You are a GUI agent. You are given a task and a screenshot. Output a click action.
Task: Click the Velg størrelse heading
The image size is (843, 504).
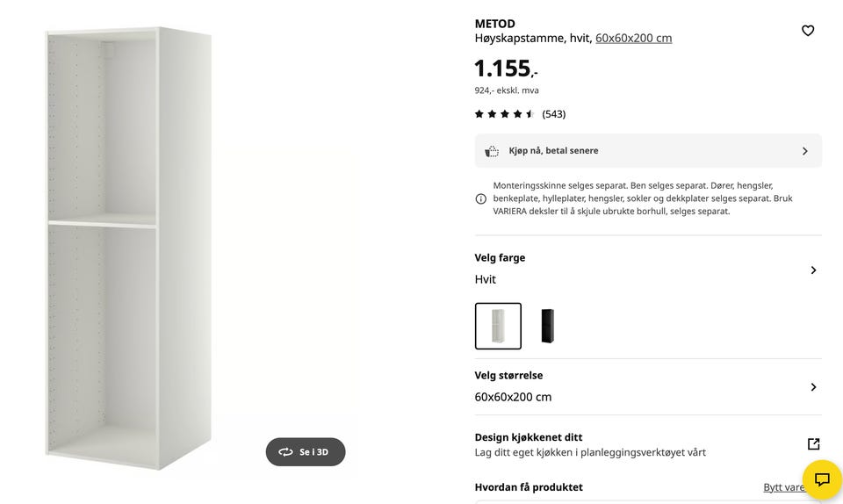click(508, 375)
